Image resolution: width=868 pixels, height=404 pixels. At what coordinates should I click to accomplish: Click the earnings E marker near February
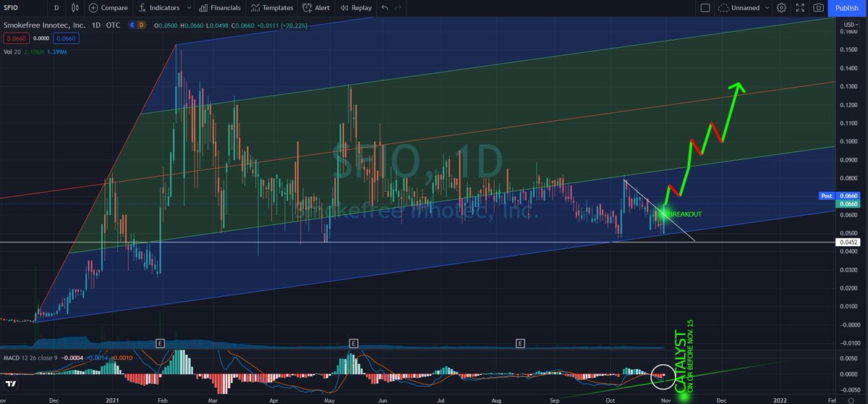tap(160, 342)
